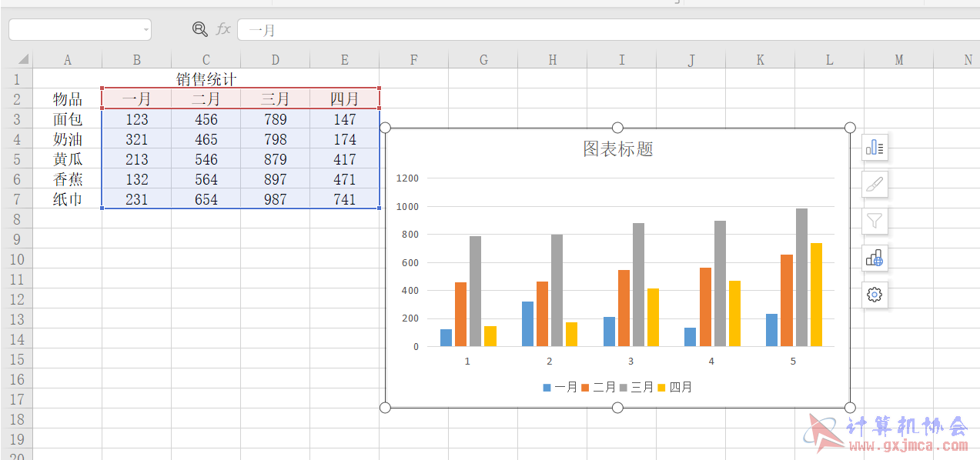The width and height of the screenshot is (980, 460).
Task: Click the cell with value 879
Action: (x=275, y=159)
